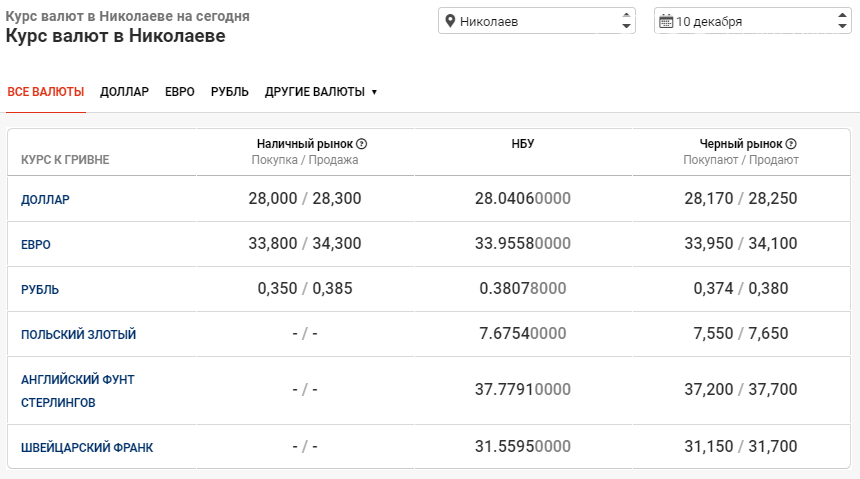Switch to the Рубль tab
Image resolution: width=860 pixels, height=479 pixels.
pyautogui.click(x=230, y=92)
